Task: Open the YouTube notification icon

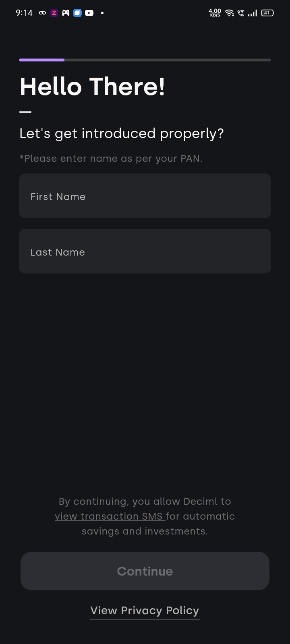Action: (x=89, y=13)
